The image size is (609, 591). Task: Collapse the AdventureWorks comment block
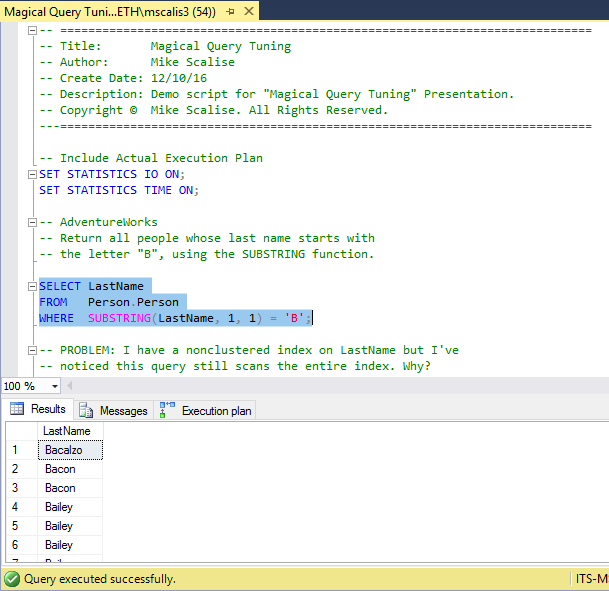(33, 222)
